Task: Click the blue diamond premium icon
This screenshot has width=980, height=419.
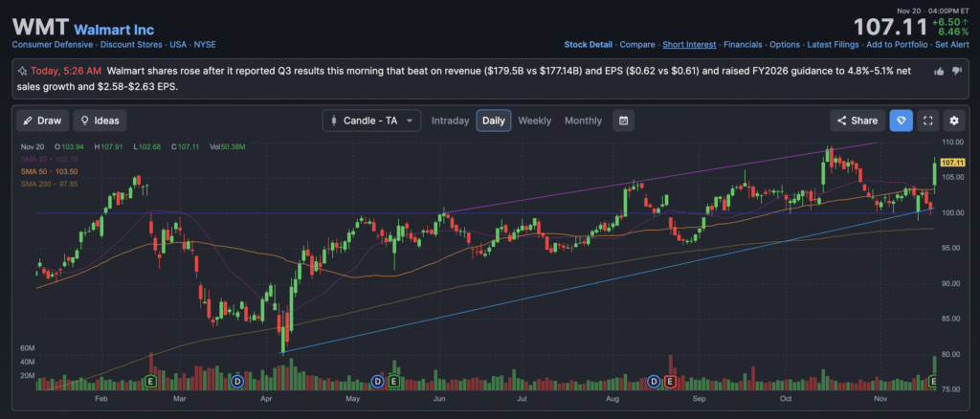Action: click(901, 121)
